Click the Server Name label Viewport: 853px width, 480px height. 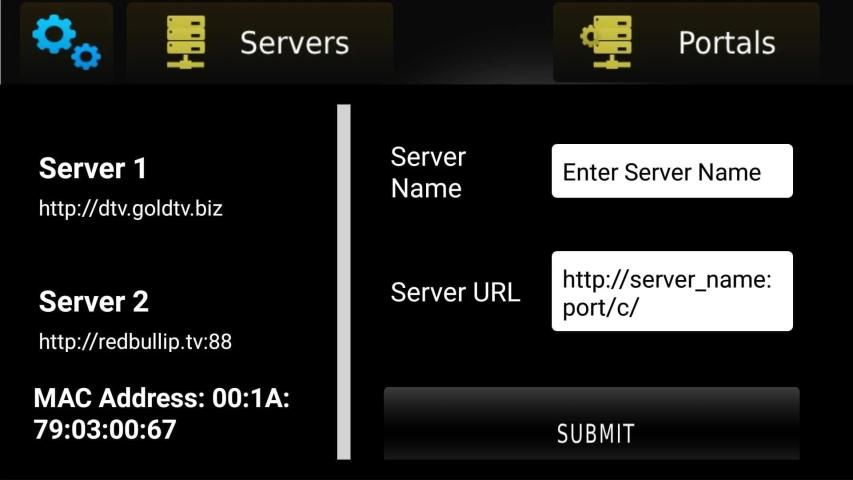click(428, 173)
